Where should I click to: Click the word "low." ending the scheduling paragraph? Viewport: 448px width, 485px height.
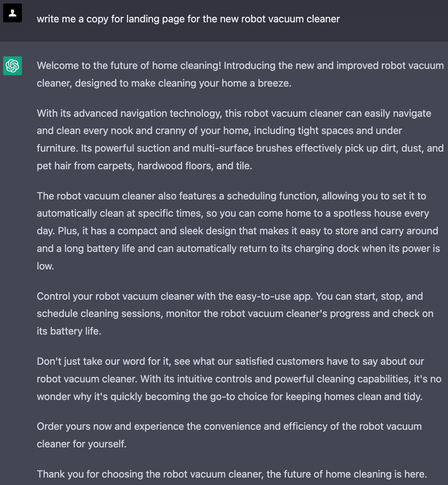45,266
